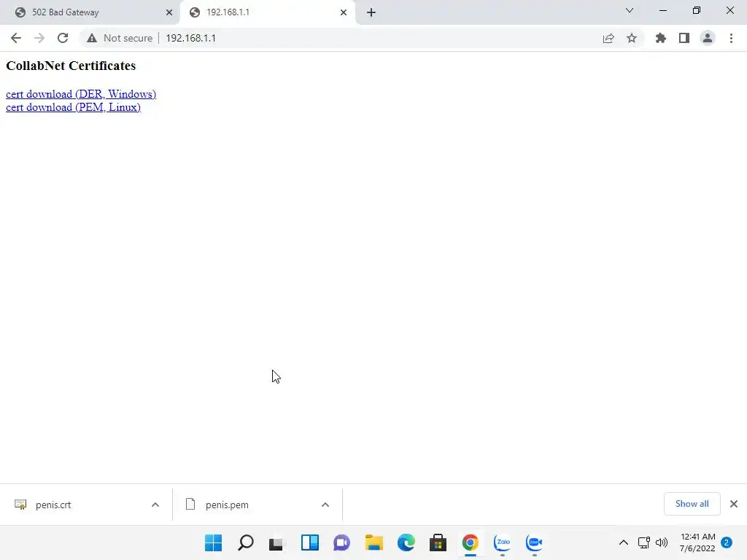
Task: Reload the 192.168.1.1 page
Action: (63, 38)
